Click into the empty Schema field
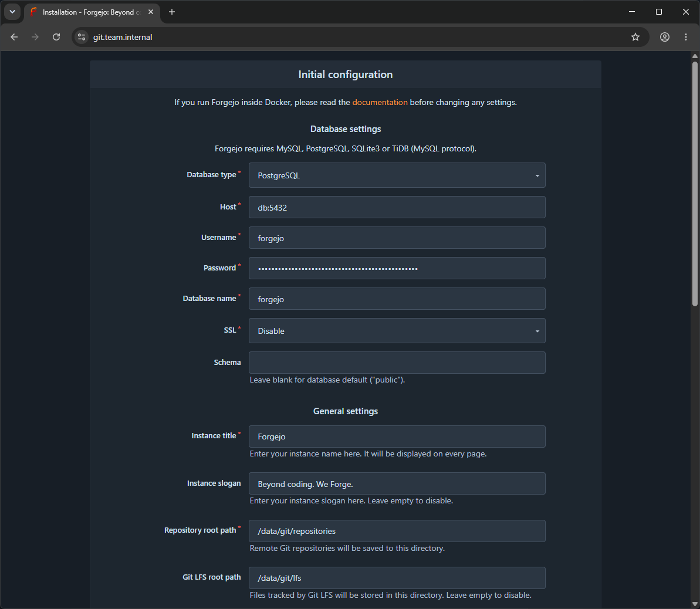This screenshot has height=609, width=700. (397, 363)
